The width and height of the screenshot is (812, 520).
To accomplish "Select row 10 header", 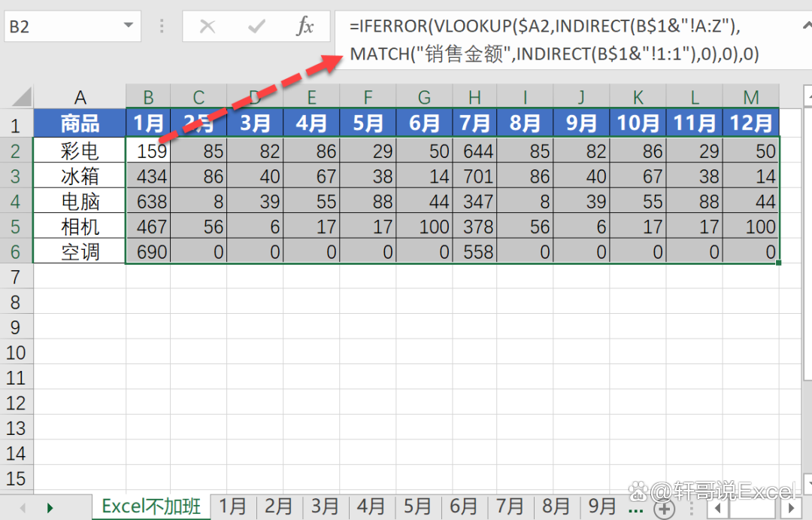I will point(16,352).
